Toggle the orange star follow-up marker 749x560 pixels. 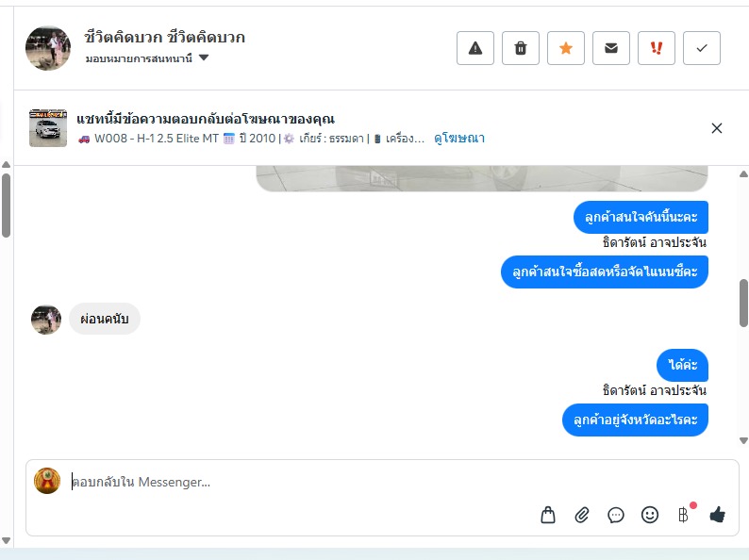[566, 48]
